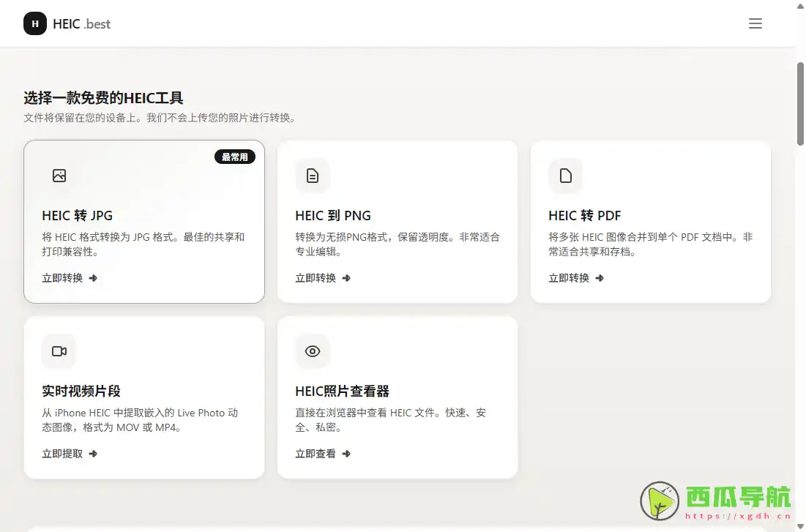The width and height of the screenshot is (806, 532).
Task: Click the arrow icon beside 立即转换 in JPG card
Action: point(93,278)
